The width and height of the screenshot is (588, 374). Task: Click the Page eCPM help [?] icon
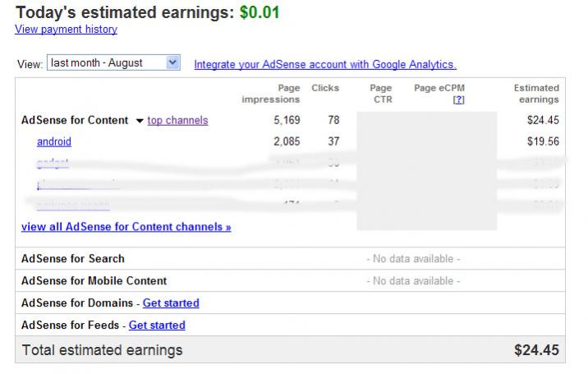pos(459,99)
